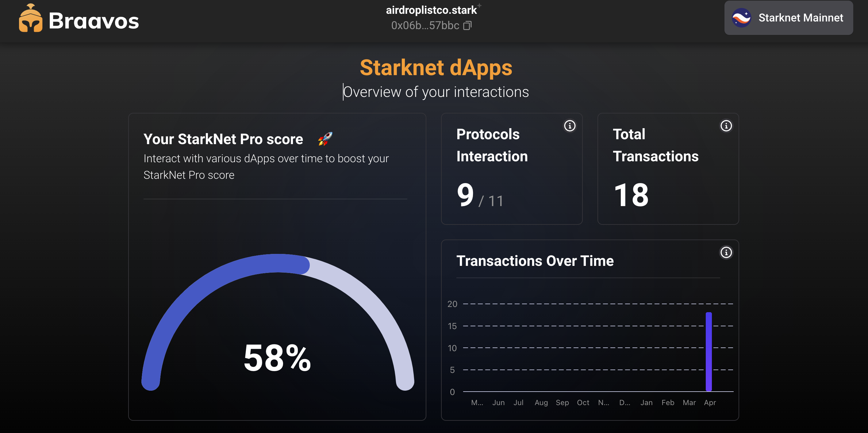This screenshot has width=868, height=433.
Task: Click the airdroplistco.stark account name
Action: point(431,10)
